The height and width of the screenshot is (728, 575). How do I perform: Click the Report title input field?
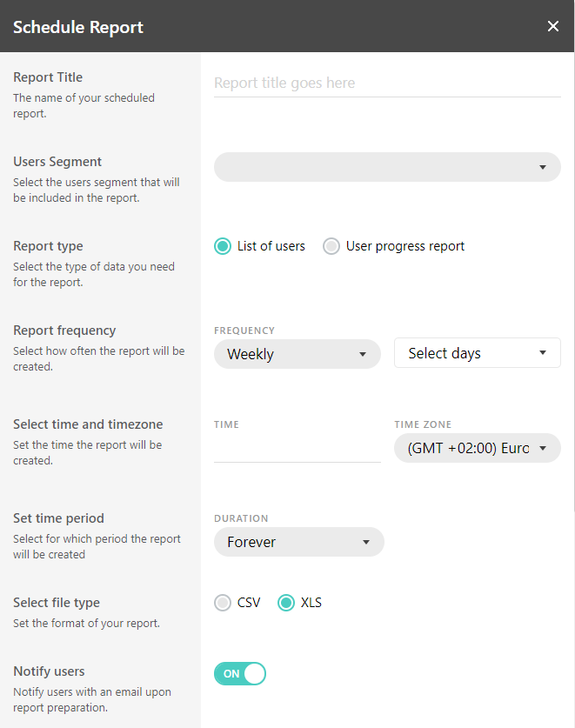click(x=387, y=83)
